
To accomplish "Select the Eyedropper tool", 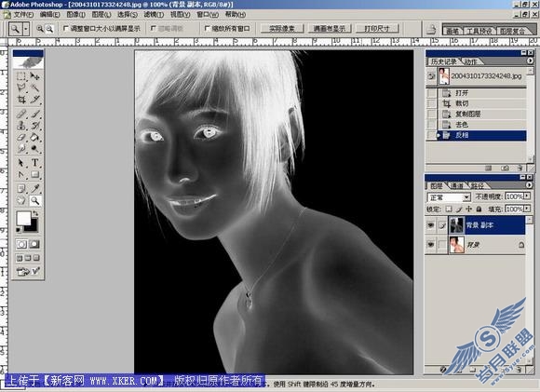I will pos(34,188).
